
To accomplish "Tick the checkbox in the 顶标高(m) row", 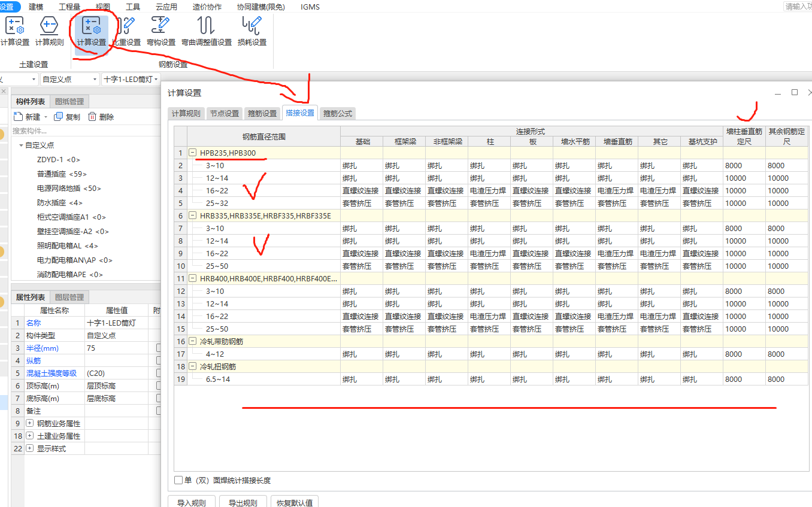I will 159,385.
